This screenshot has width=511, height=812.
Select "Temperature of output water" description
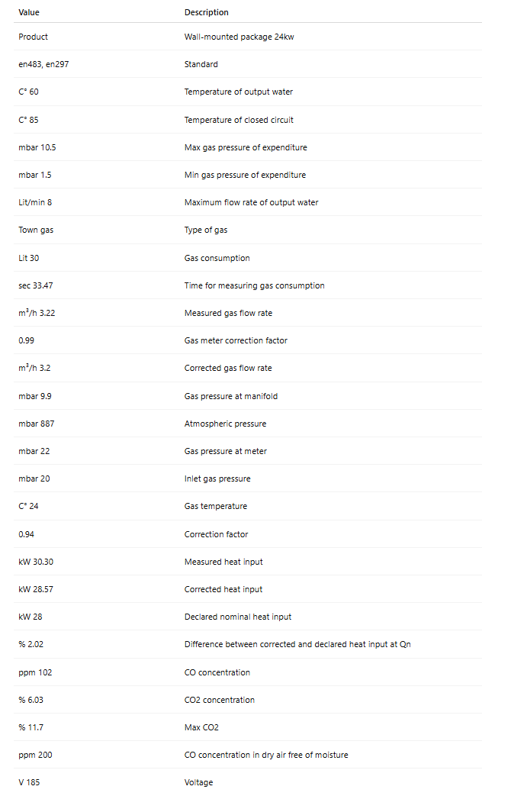click(238, 92)
